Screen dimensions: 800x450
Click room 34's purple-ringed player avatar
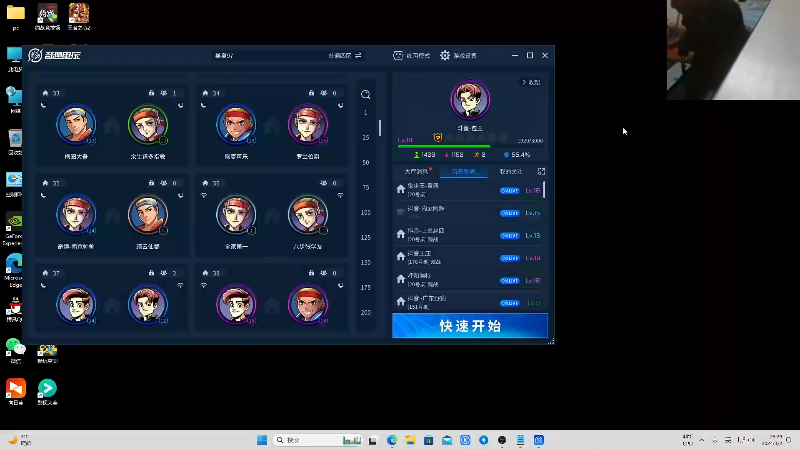(x=308, y=124)
